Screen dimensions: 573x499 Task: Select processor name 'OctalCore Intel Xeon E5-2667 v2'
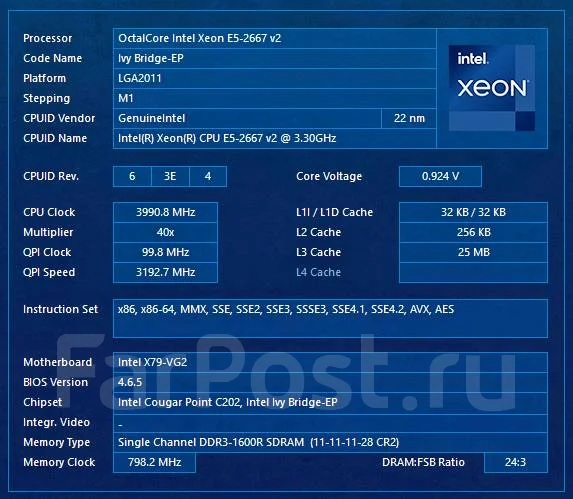(x=200, y=38)
